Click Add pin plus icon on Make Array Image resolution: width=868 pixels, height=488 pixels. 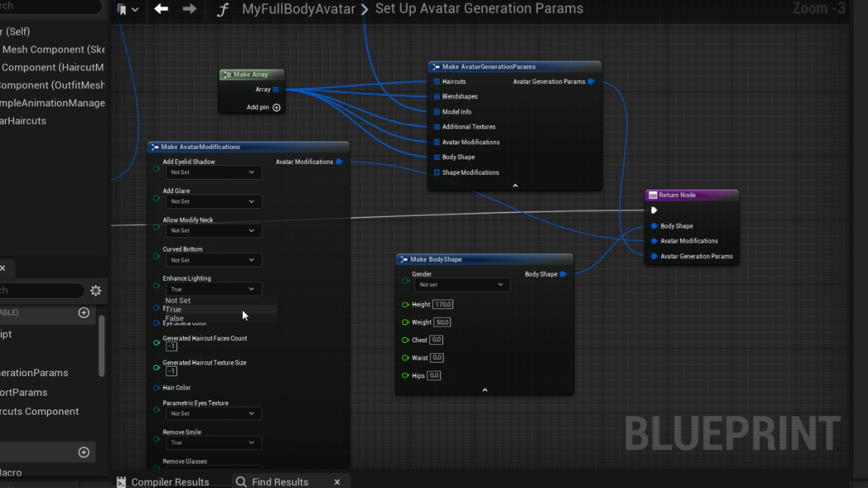point(276,107)
